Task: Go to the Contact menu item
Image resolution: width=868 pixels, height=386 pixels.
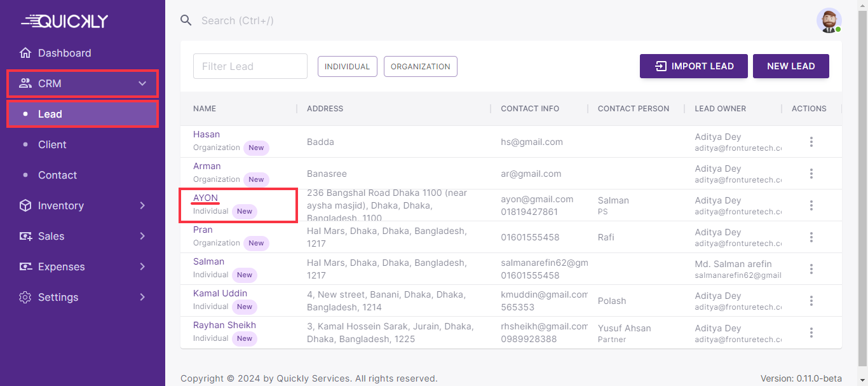Action: tap(57, 175)
